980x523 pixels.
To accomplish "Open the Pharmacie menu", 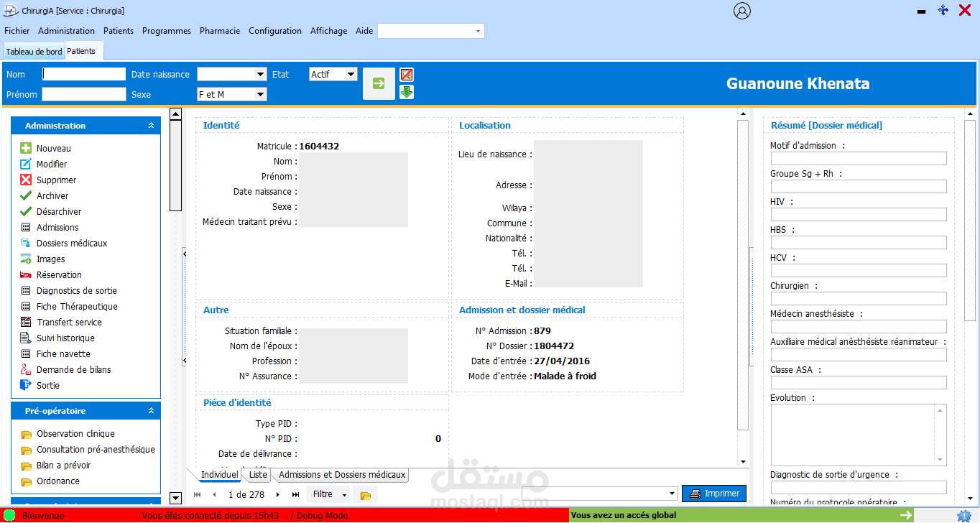I will pyautogui.click(x=220, y=31).
